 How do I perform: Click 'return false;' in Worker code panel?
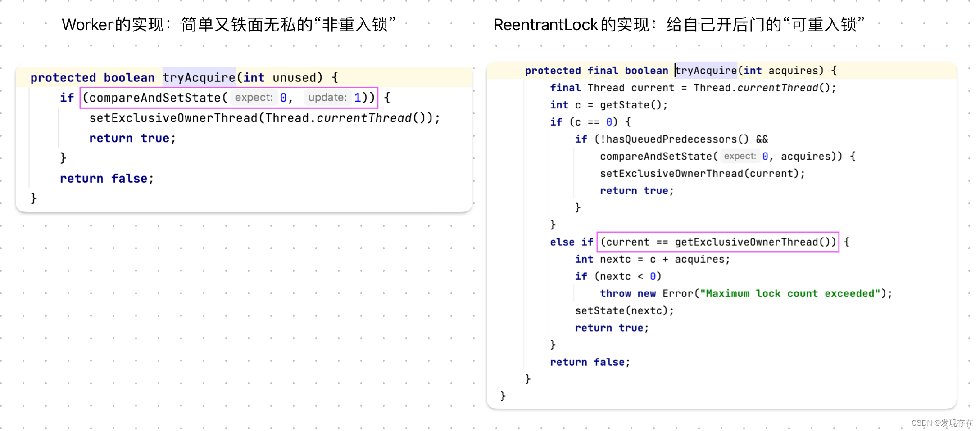pos(107,179)
